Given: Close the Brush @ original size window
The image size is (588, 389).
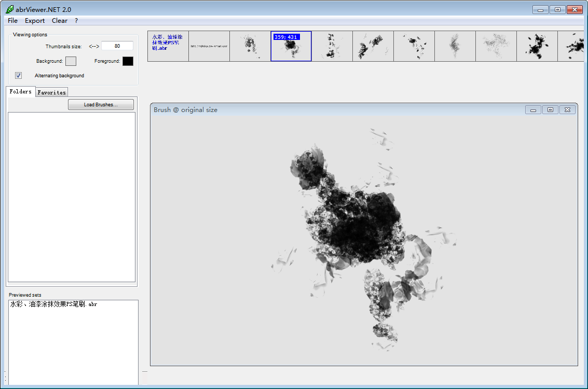Looking at the screenshot, I should pyautogui.click(x=567, y=110).
